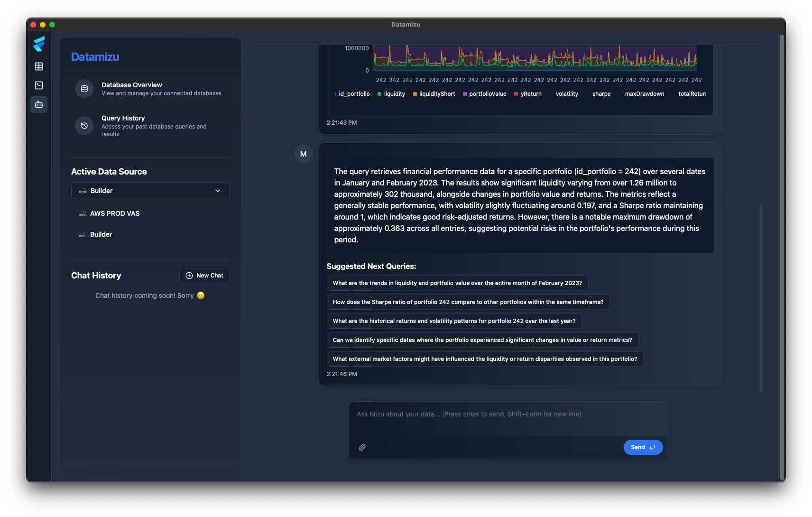
Task: Choose suggestion about February 2023 liquidity trends
Action: click(x=457, y=283)
